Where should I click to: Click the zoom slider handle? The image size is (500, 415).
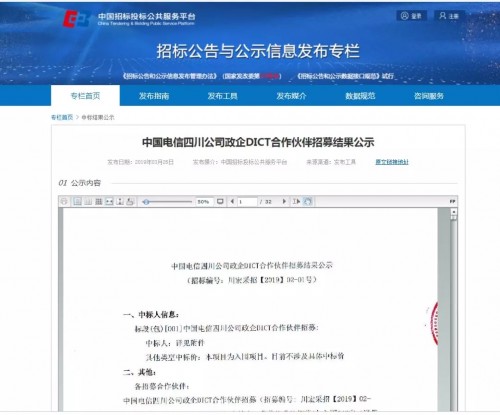pos(146,202)
